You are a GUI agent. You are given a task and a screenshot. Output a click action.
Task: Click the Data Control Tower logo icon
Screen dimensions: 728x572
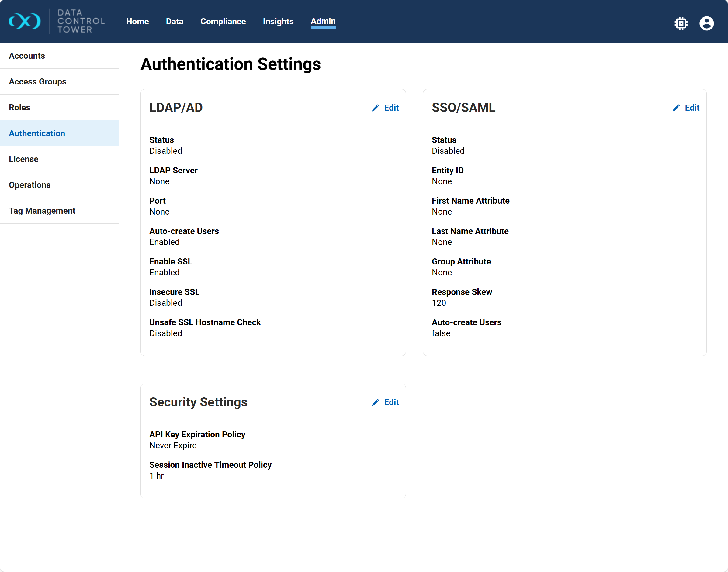(x=24, y=22)
